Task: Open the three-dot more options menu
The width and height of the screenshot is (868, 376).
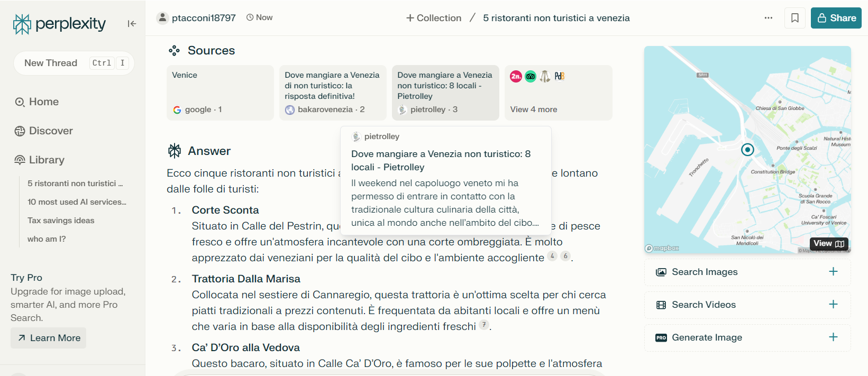Action: pyautogui.click(x=769, y=18)
